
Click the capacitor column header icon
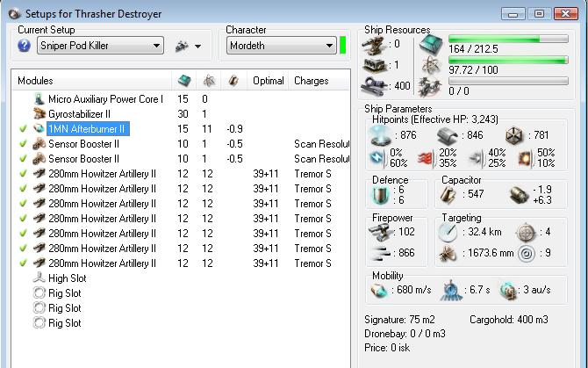click(x=233, y=80)
